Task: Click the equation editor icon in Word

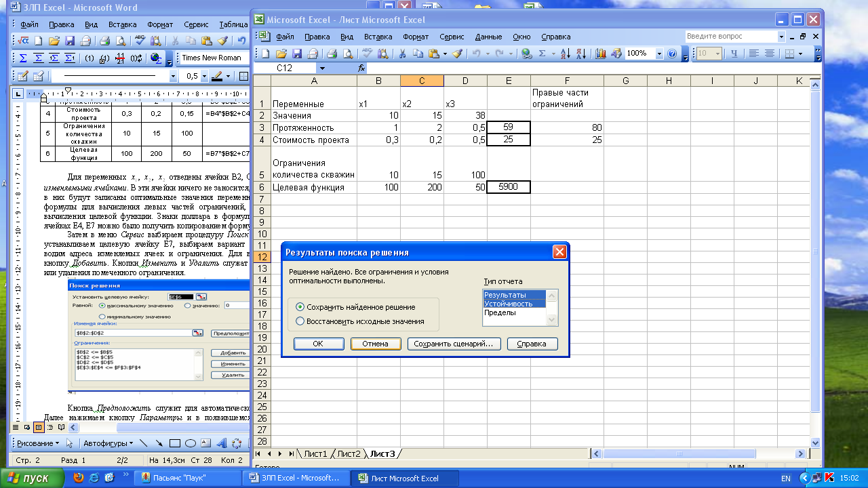Action: (22, 41)
